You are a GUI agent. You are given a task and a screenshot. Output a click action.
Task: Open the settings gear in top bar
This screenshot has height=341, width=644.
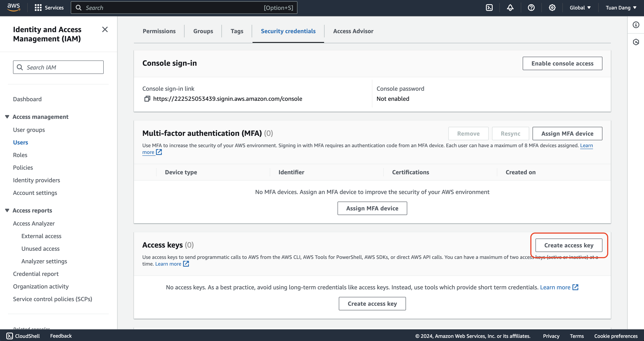tap(552, 8)
